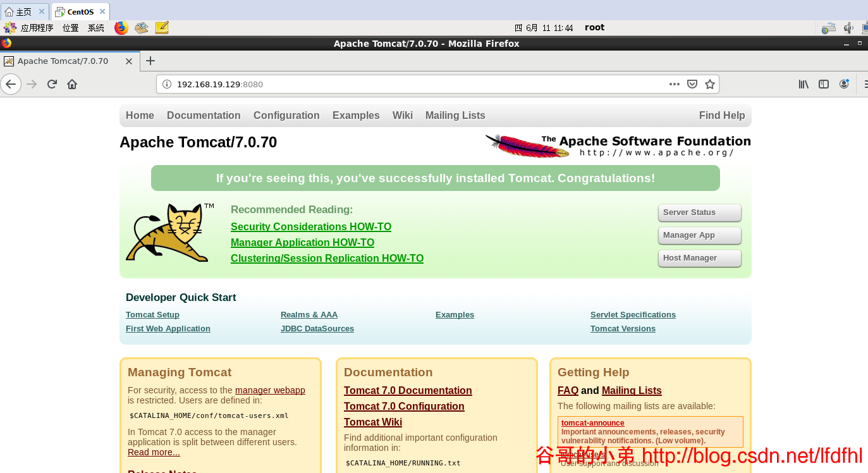The image size is (868, 473).
Task: Open Mailing Lists in the Tomcat navigation bar
Action: 455,115
